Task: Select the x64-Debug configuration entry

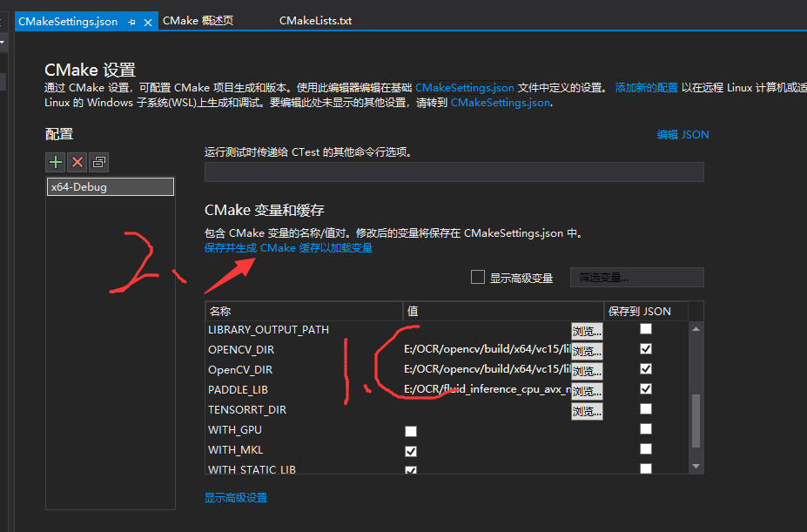Action: point(110,185)
